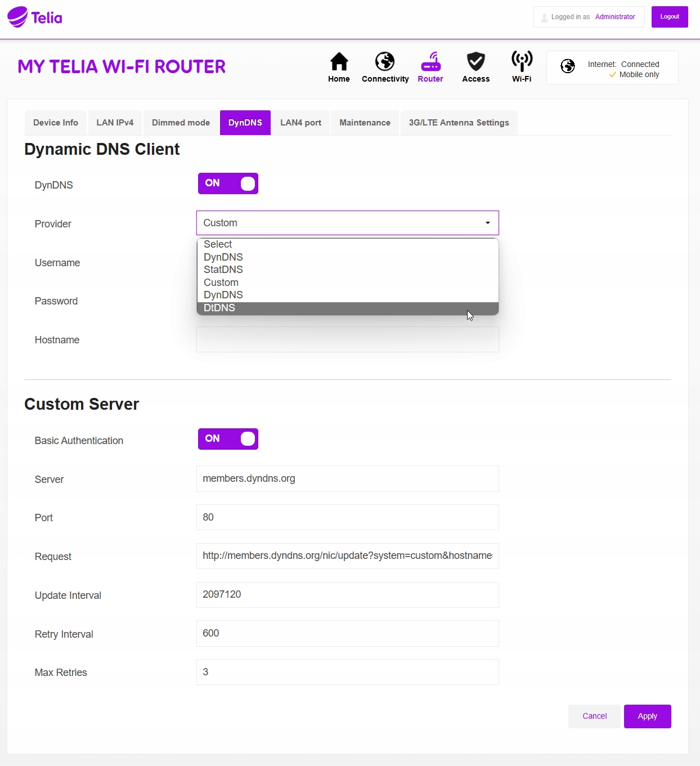Open the 3G/LTE Antenna Settings tab

click(x=459, y=123)
